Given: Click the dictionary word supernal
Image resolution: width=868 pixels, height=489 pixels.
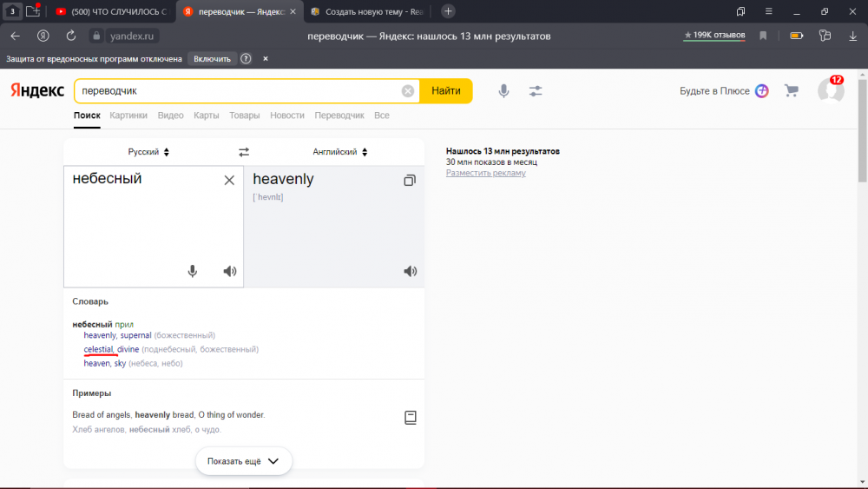Looking at the screenshot, I should 135,335.
